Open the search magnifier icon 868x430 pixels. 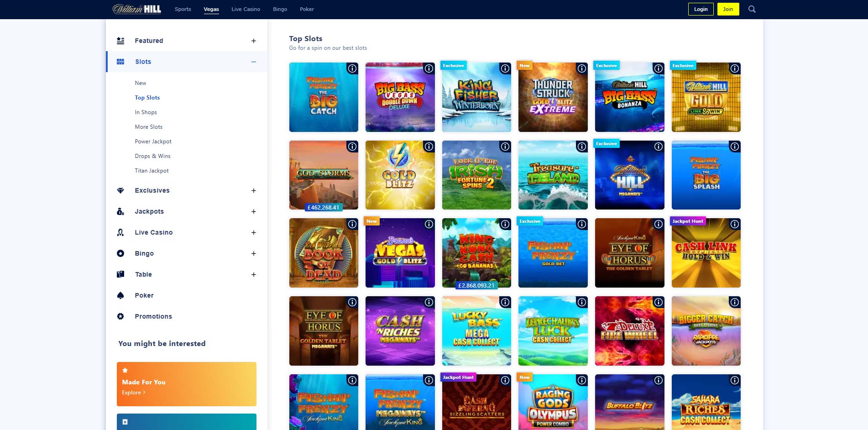pyautogui.click(x=752, y=9)
